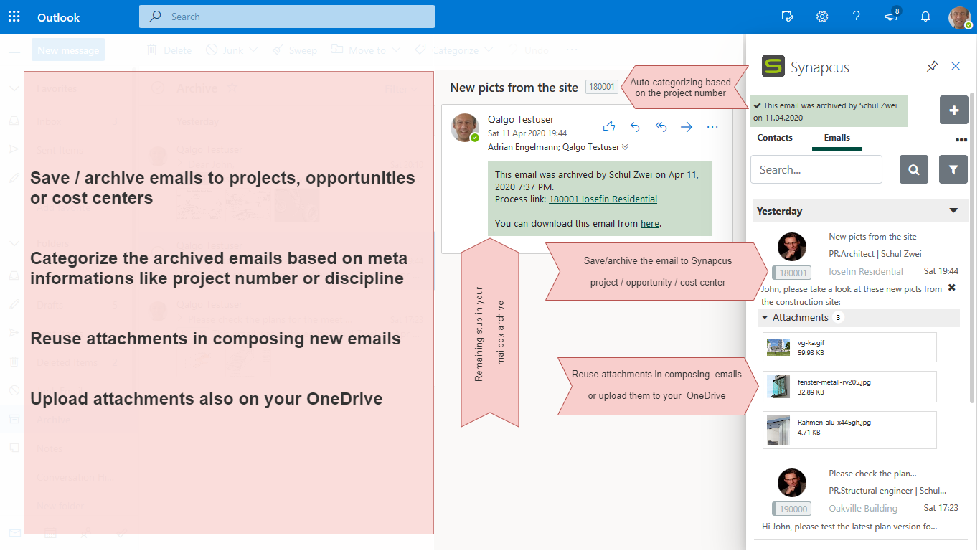Screen dimensions: 980x551
Task: Open the My Day calendar-check icon
Action: click(x=788, y=17)
